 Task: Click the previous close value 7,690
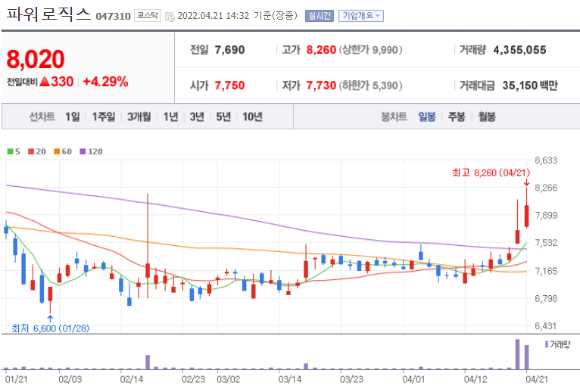click(x=229, y=50)
